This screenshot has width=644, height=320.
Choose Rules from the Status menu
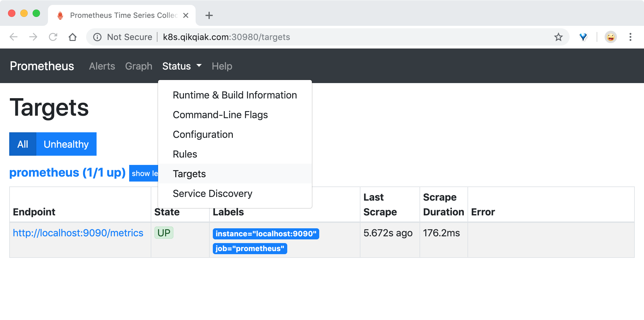(x=235, y=154)
